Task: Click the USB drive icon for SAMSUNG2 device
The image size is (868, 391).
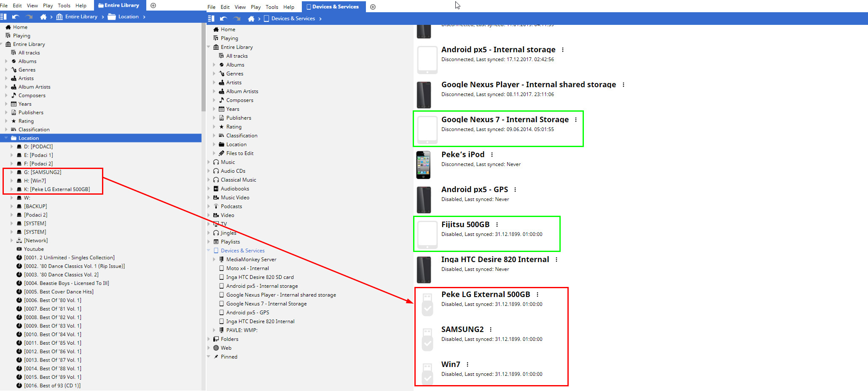Action: pos(427,339)
